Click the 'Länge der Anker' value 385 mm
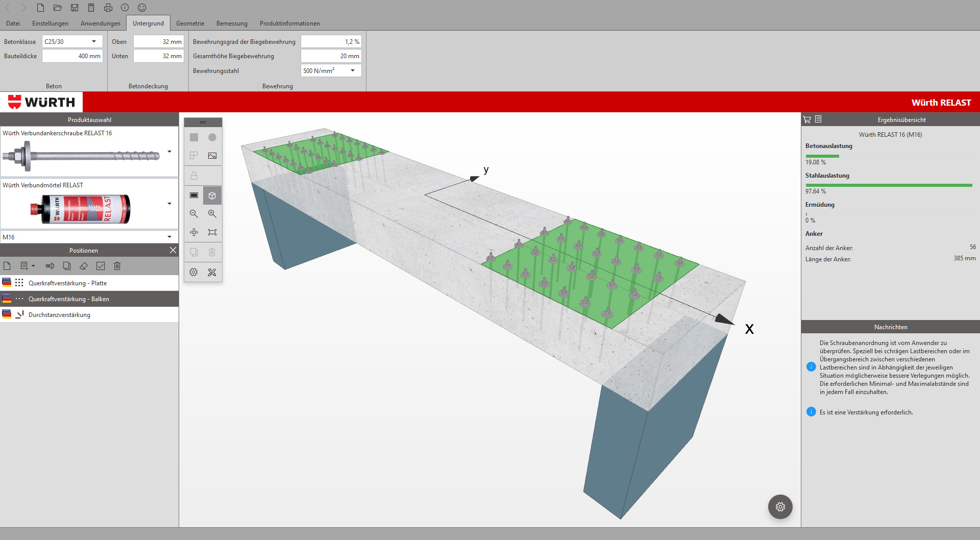The image size is (980, 540). pyautogui.click(x=965, y=258)
